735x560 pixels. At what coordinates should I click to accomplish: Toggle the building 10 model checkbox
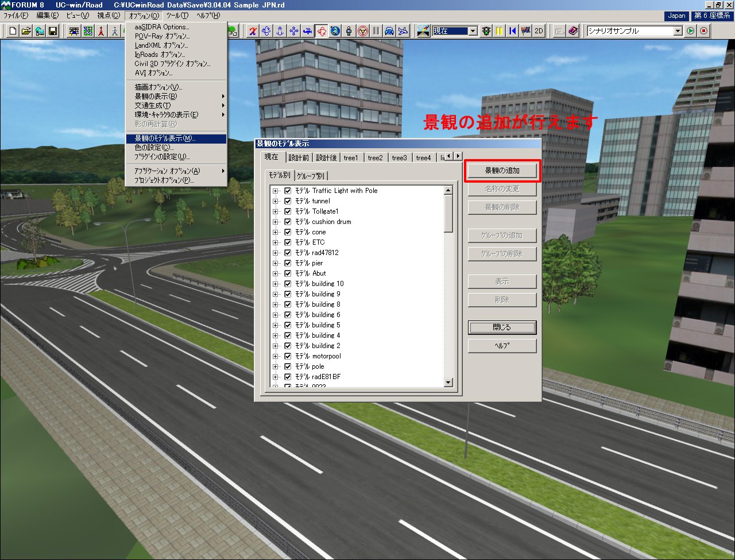288,284
